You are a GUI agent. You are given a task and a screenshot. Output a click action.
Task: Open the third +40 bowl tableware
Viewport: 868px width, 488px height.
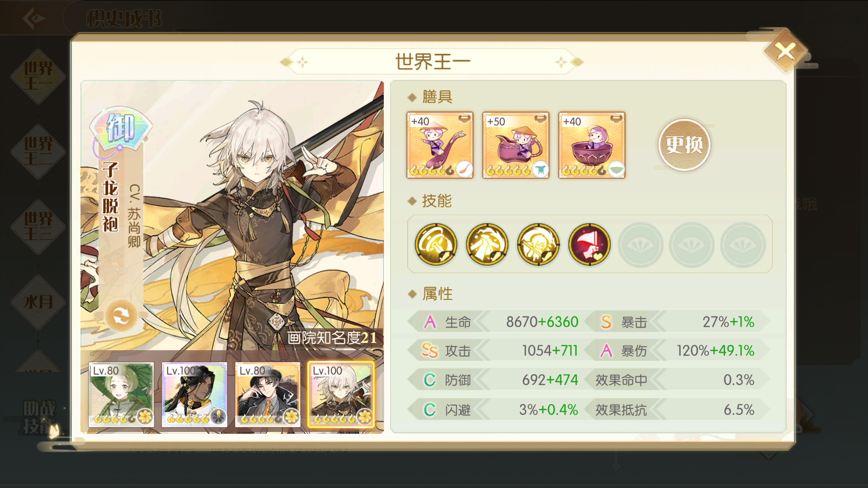592,145
